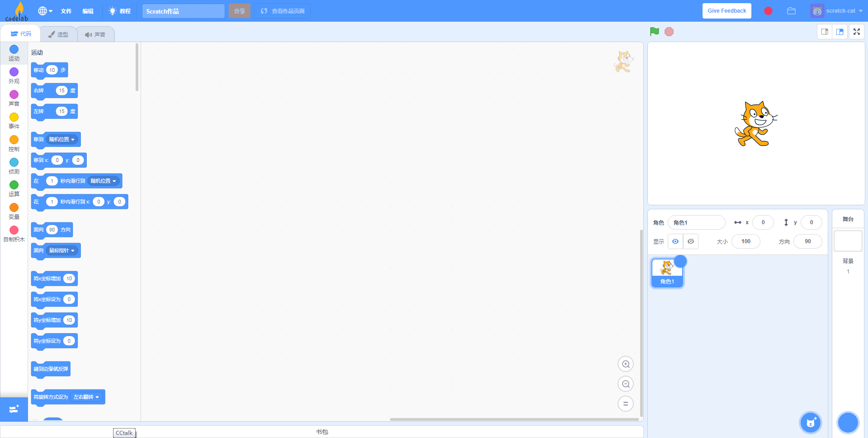This screenshot has width=868, height=438.
Task: Open the folder icon in header
Action: 791,11
